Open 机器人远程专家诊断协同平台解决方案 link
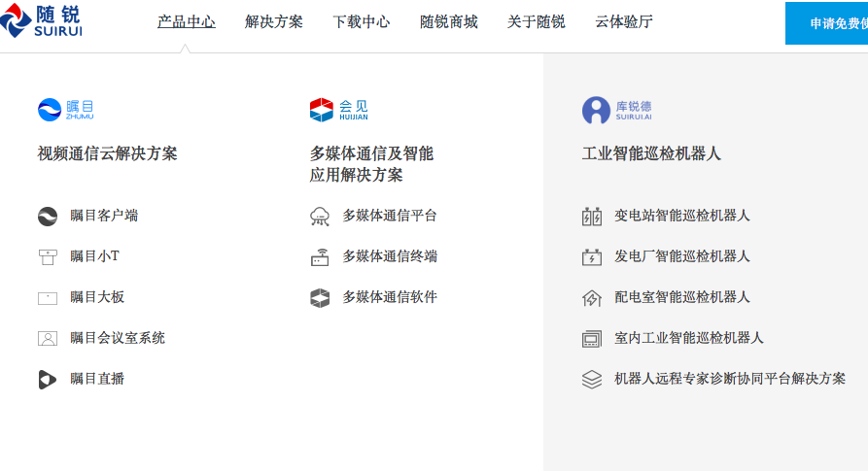This screenshot has width=868, height=471. coord(730,380)
